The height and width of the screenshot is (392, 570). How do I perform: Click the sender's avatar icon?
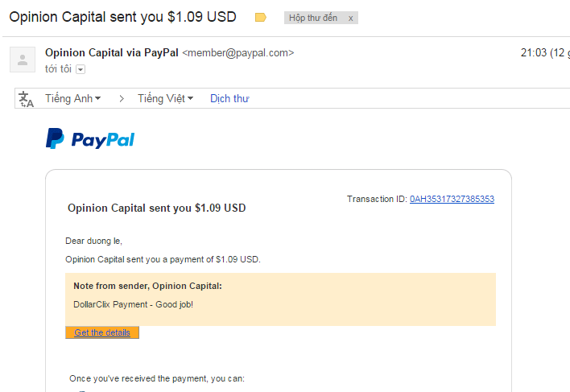tap(23, 60)
